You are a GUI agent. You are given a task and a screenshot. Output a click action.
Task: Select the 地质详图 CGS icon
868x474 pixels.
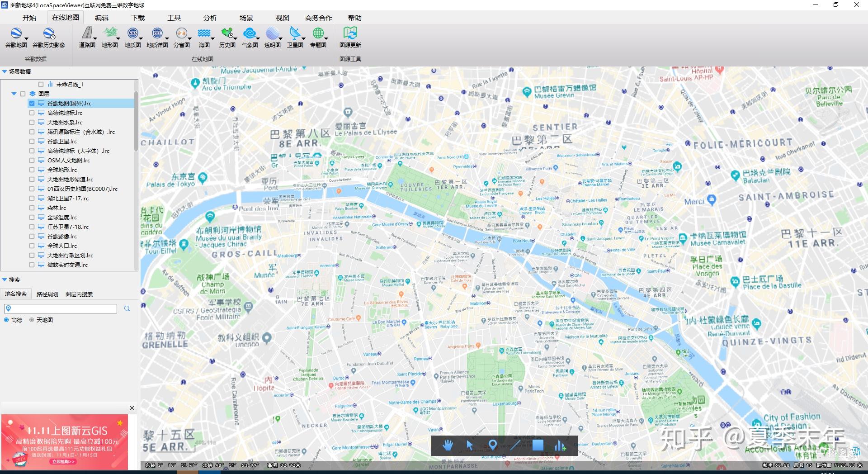[157, 34]
